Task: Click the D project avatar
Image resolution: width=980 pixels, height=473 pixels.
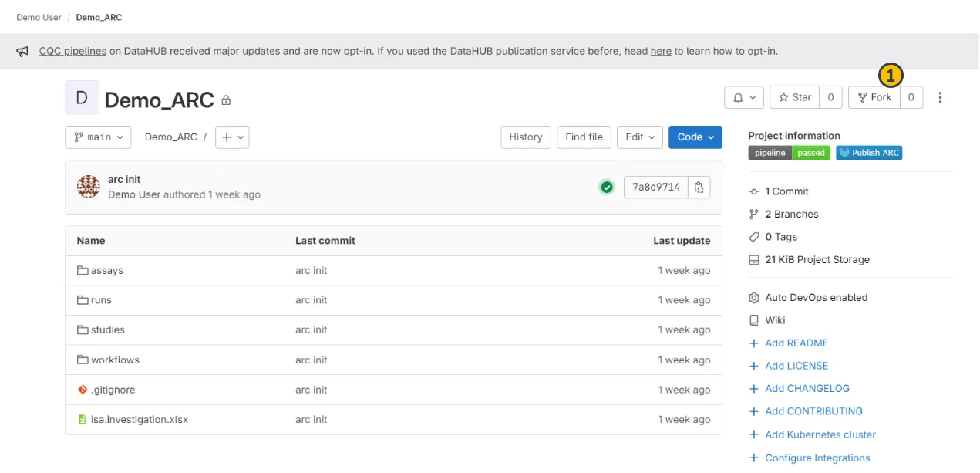Action: (x=82, y=98)
